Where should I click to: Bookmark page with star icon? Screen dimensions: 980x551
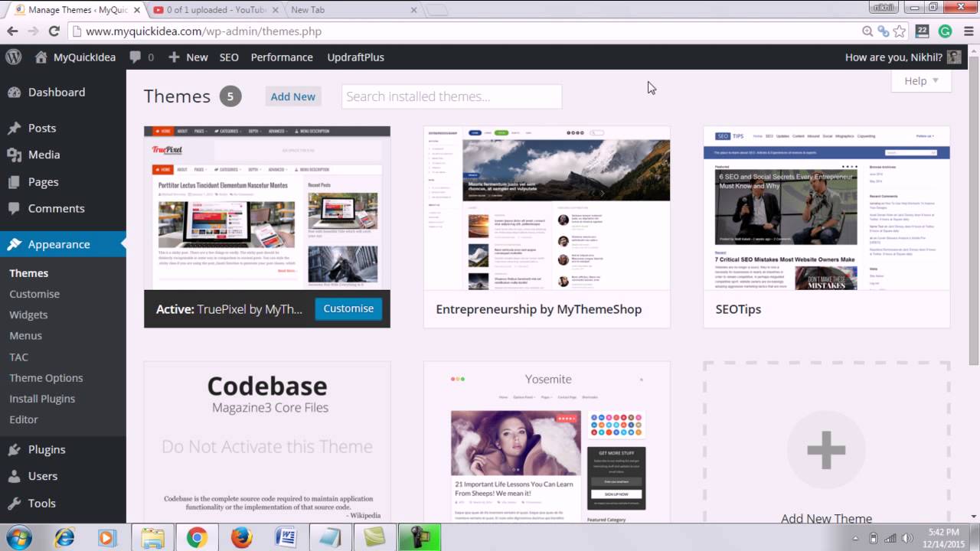tap(900, 31)
